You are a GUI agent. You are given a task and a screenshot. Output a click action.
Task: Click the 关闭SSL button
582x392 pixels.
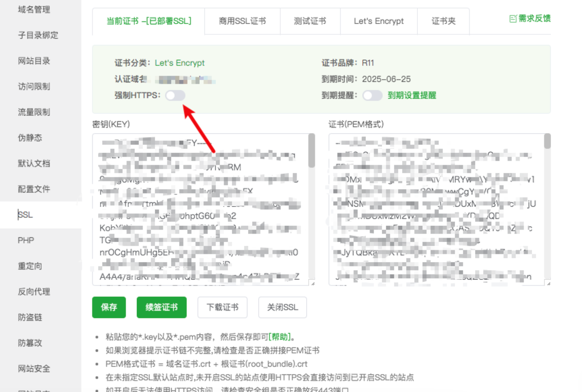click(282, 307)
